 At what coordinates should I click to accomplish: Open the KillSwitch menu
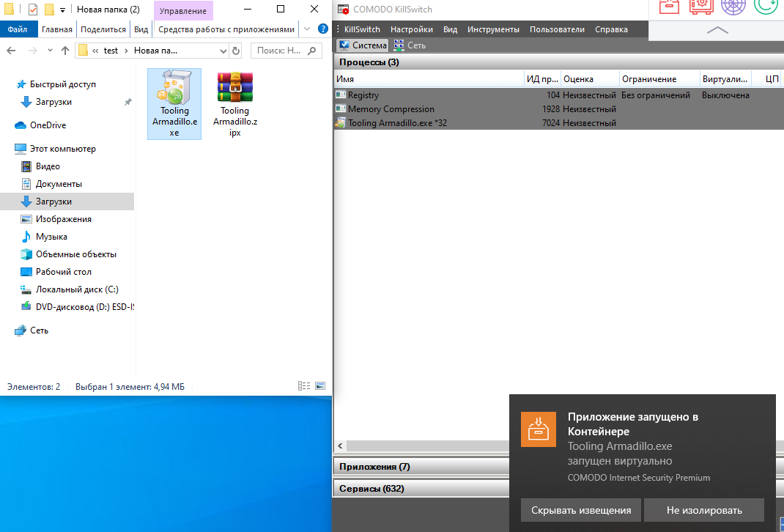click(x=362, y=29)
